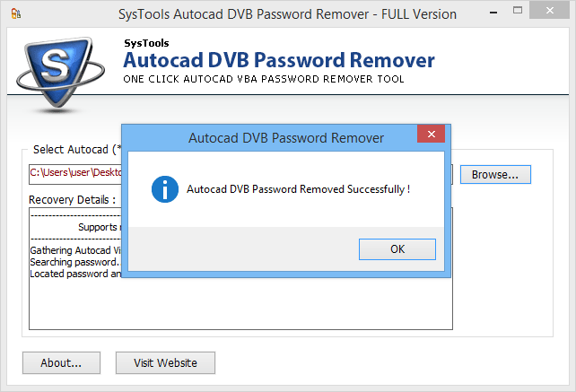Viewport: 576px width, 392px height.
Task: Click the blue information icon in dialog
Action: coord(165,189)
